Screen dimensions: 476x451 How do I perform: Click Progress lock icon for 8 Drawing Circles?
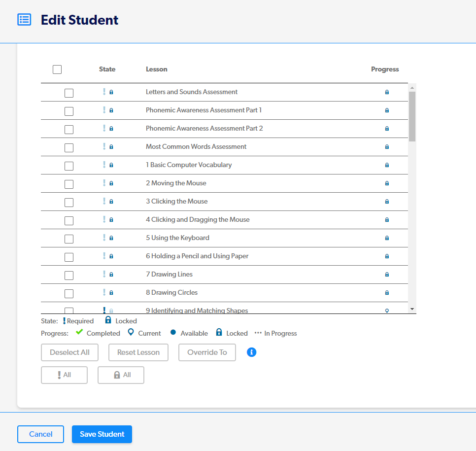coord(387,292)
